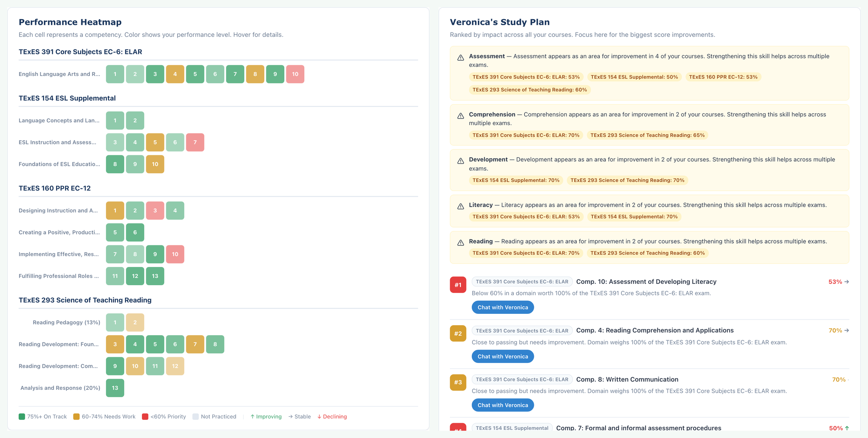
Task: Click the red Priority legend swatch
Action: (145, 417)
